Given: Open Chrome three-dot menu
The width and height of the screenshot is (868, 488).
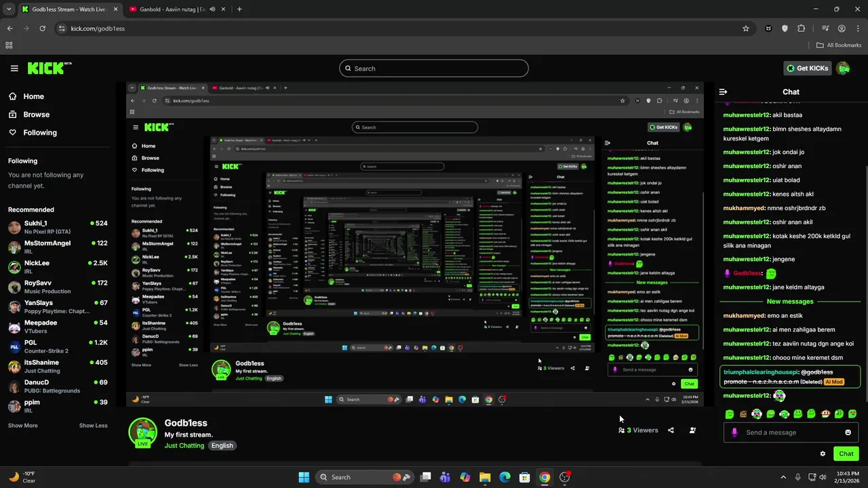Looking at the screenshot, I should tap(857, 28).
